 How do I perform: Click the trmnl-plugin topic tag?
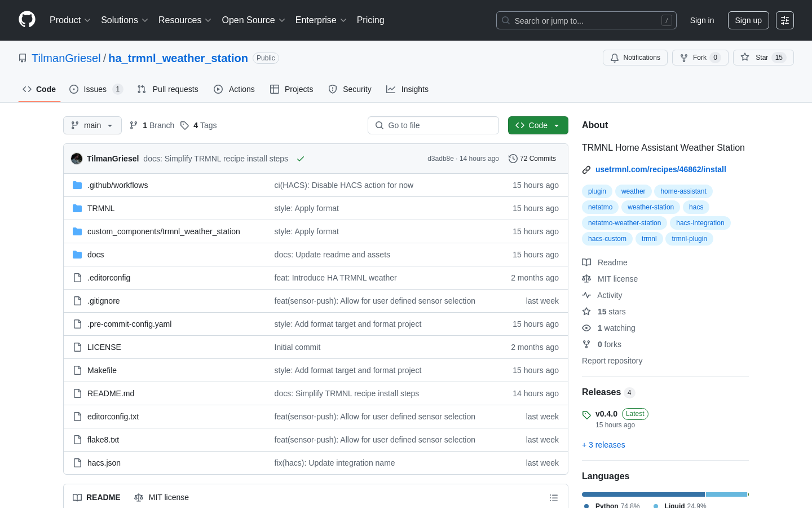point(689,239)
